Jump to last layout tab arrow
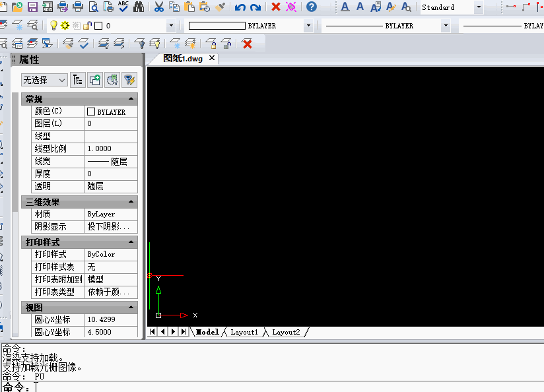544x392 pixels. pos(184,332)
